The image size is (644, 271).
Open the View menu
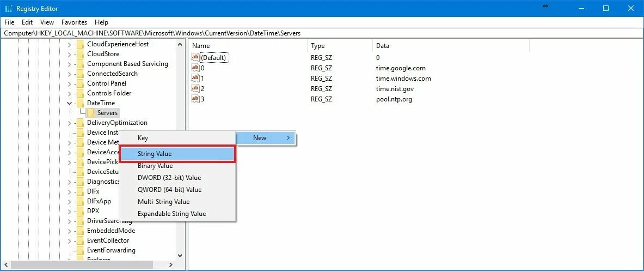coord(47,22)
